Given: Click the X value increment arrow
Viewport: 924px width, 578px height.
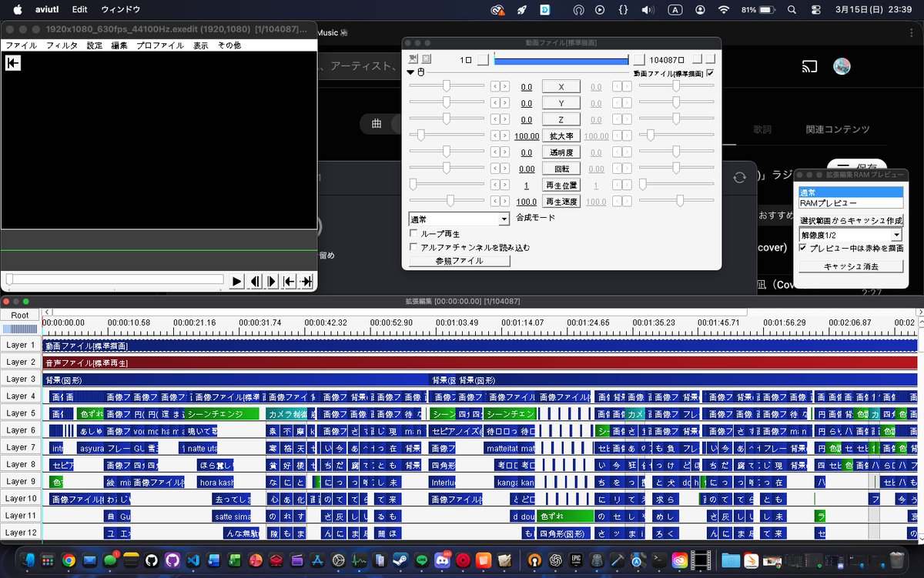Looking at the screenshot, I should pyautogui.click(x=504, y=86).
